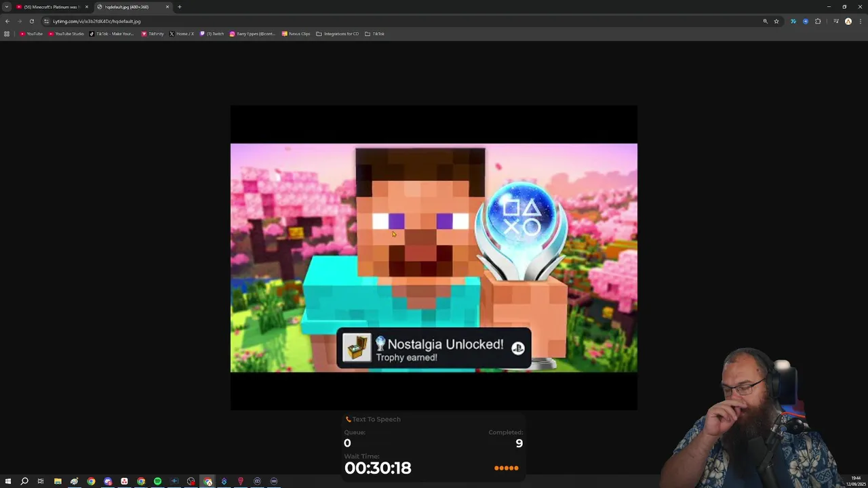Go back to the previous page

point(7,21)
